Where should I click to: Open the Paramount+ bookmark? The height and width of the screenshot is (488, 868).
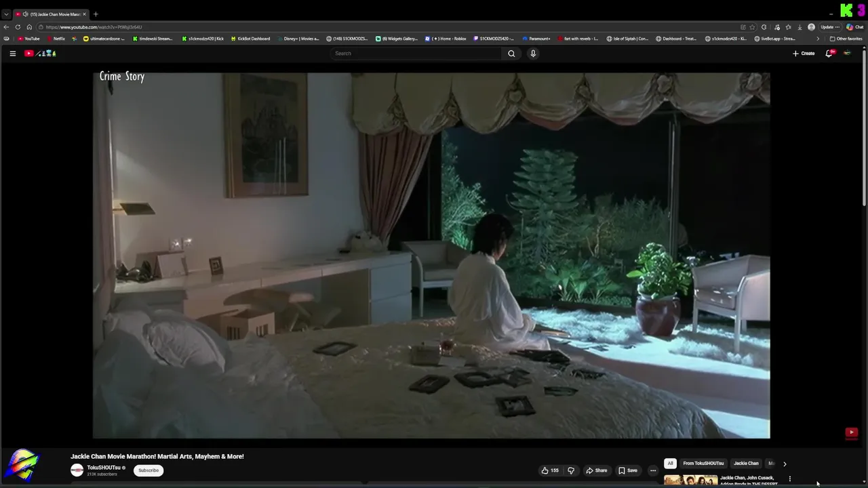pos(536,39)
